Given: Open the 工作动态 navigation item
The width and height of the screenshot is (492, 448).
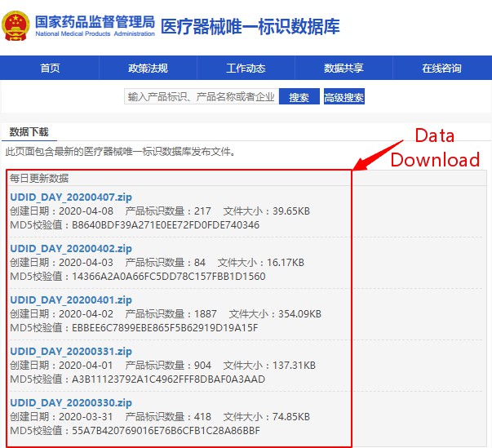Looking at the screenshot, I should 246,69.
